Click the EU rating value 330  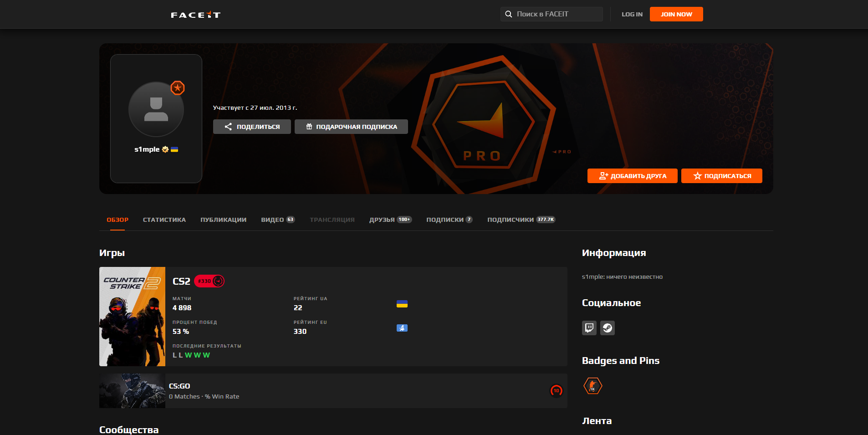click(300, 332)
